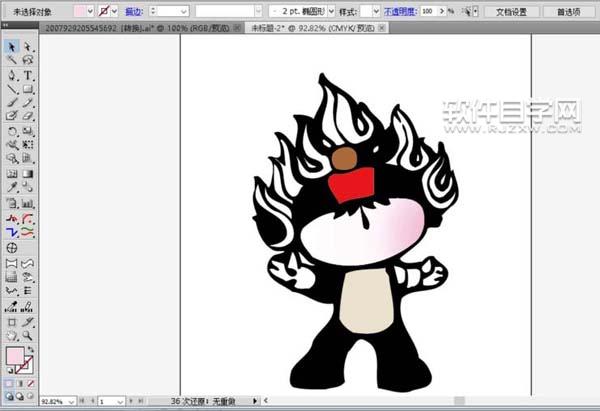This screenshot has height=411, width=600.
Task: Select the Paintbrush tool
Action: click(12, 102)
